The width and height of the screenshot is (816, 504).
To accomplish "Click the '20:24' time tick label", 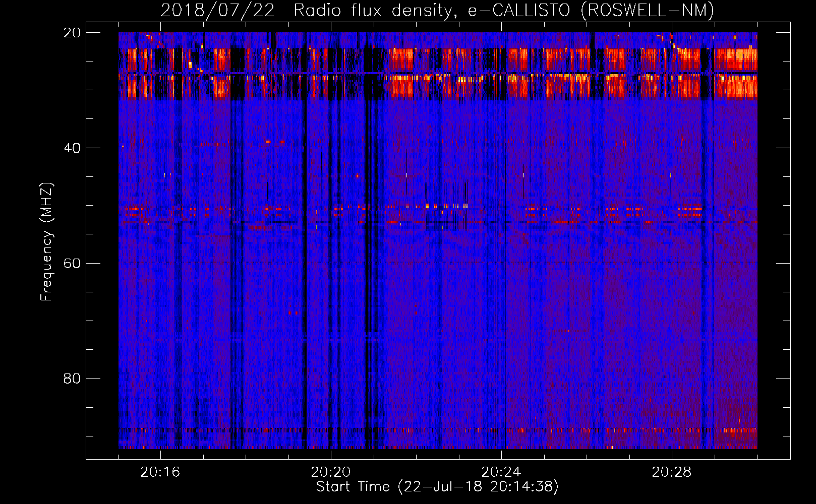I will pos(501,472).
